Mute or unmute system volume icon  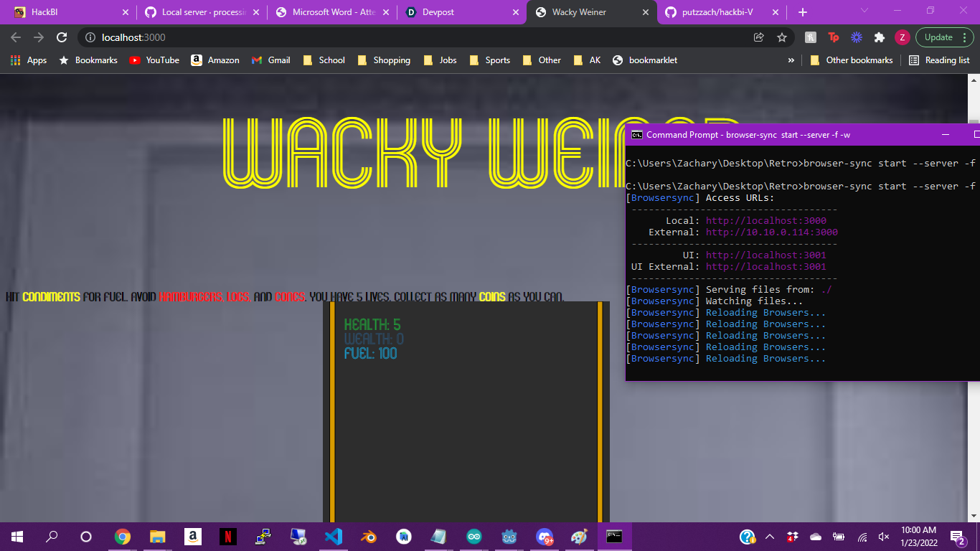[884, 536]
